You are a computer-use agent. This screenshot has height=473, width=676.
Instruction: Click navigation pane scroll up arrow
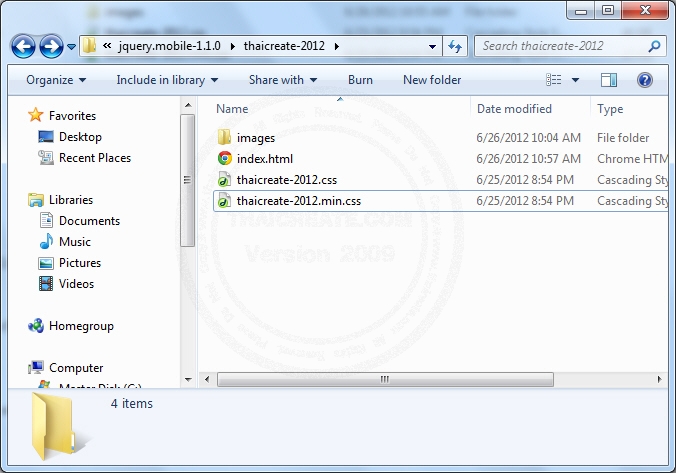[x=188, y=105]
